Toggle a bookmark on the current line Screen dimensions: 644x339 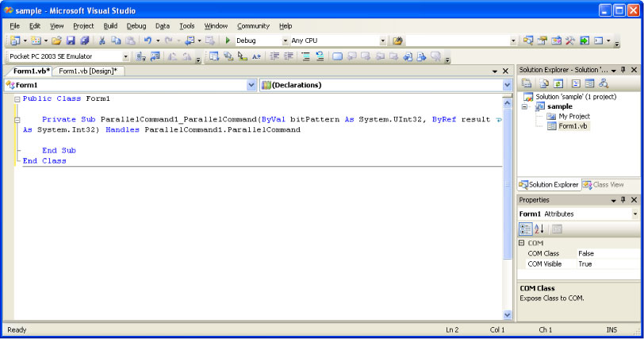(337, 56)
